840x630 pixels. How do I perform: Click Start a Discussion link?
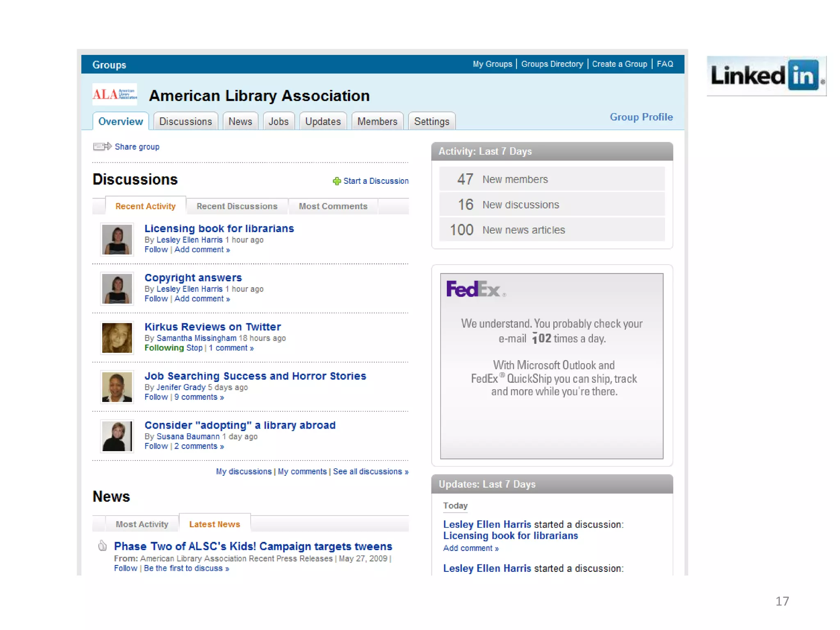(376, 181)
